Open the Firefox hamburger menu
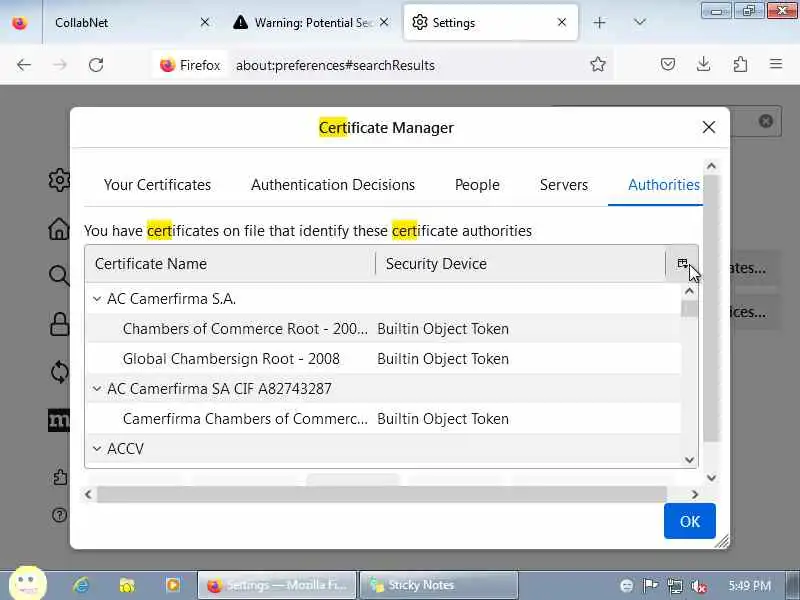800x600 pixels. 776,64
